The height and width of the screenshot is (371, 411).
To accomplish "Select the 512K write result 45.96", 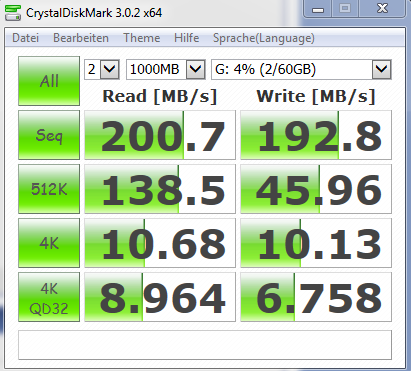I will 316,189.
